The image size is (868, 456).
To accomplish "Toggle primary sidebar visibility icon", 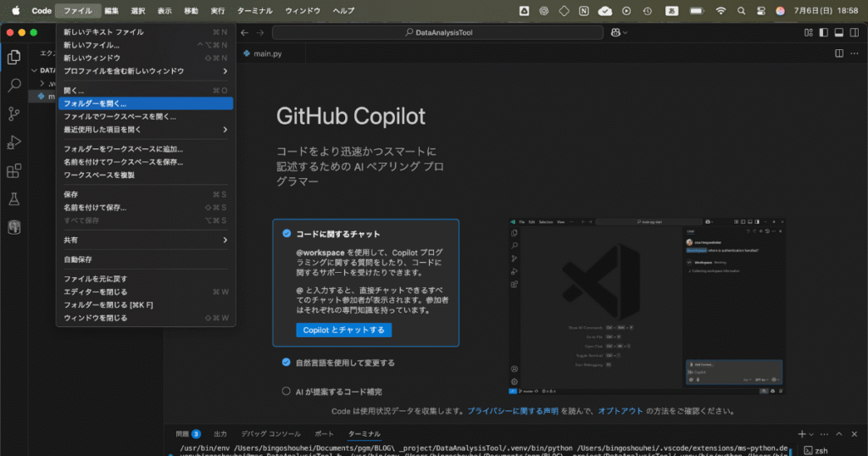I will click(824, 33).
